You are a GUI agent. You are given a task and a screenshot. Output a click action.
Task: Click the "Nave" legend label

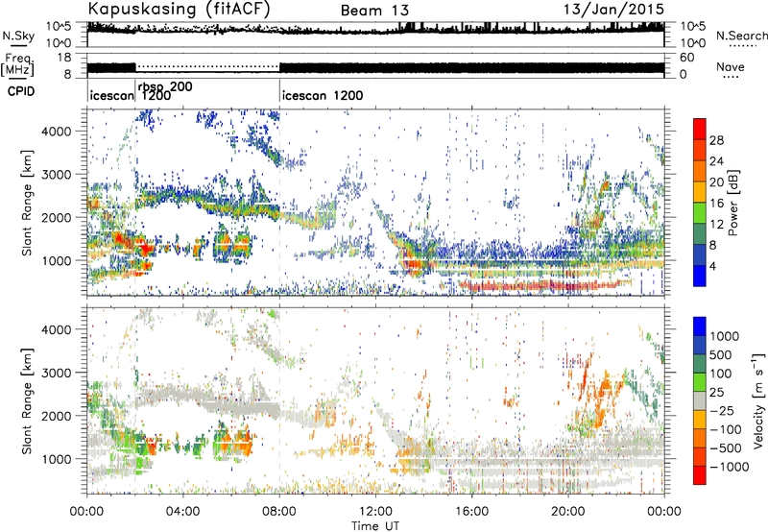coord(731,67)
